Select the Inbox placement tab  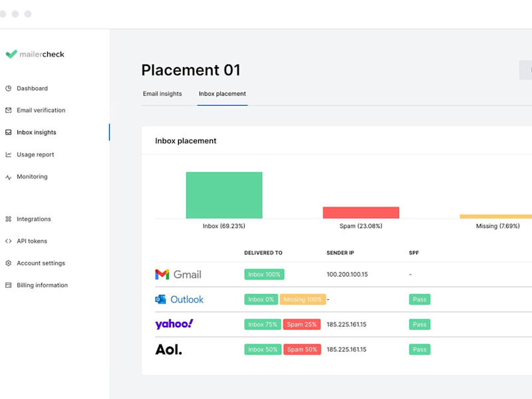[222, 94]
